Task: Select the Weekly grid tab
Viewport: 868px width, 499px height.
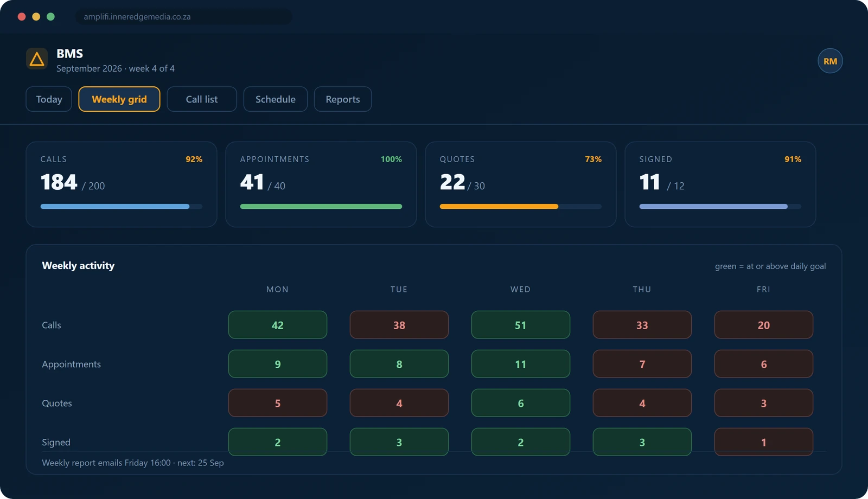Action: 119,99
